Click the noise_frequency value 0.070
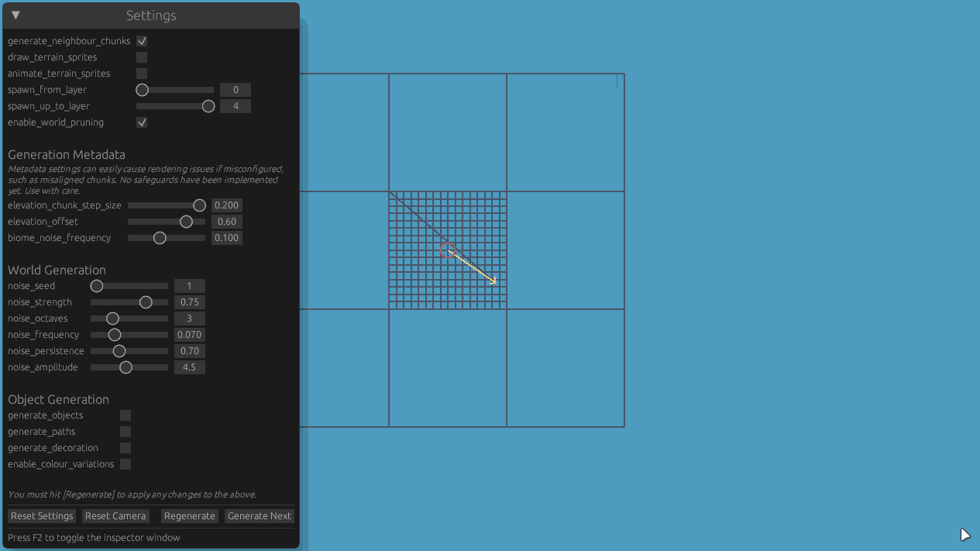 [190, 335]
